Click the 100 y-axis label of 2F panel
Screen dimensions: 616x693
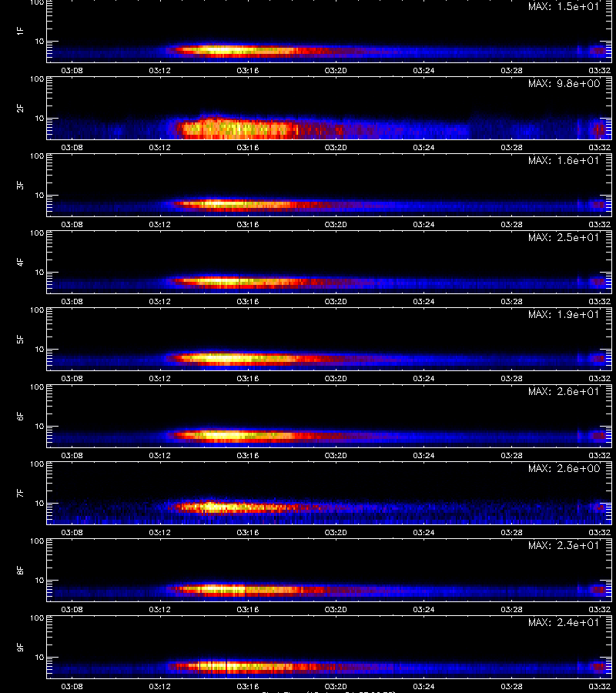pos(37,79)
